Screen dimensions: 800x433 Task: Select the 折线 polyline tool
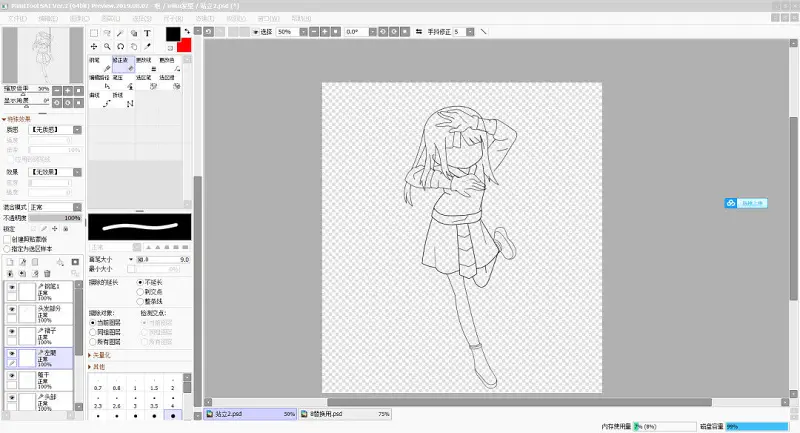coord(123,100)
